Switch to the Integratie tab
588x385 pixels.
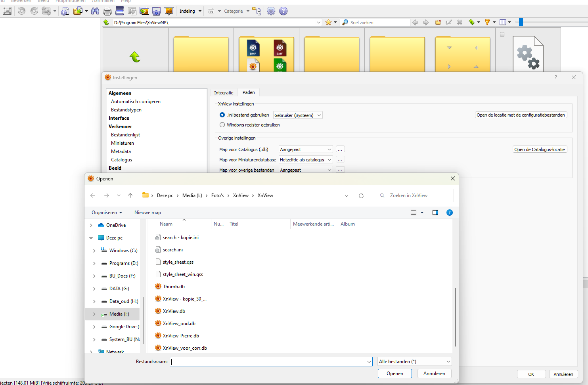(x=224, y=93)
